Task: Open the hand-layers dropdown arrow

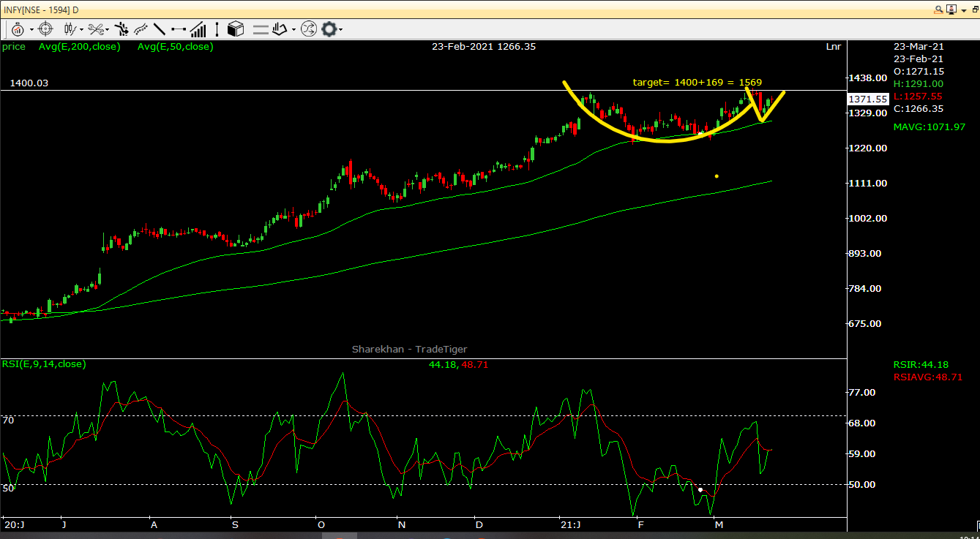Action: pyautogui.click(x=293, y=30)
